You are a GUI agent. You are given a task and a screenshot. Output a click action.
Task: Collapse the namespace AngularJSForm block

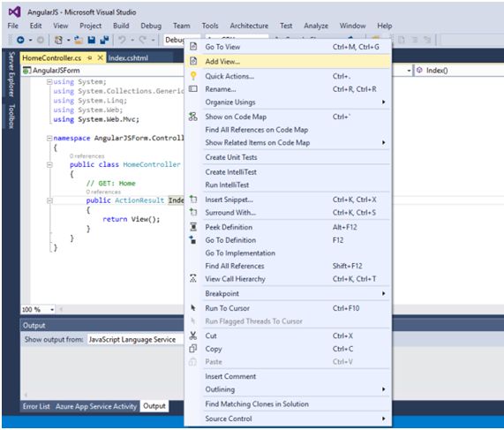(49, 139)
